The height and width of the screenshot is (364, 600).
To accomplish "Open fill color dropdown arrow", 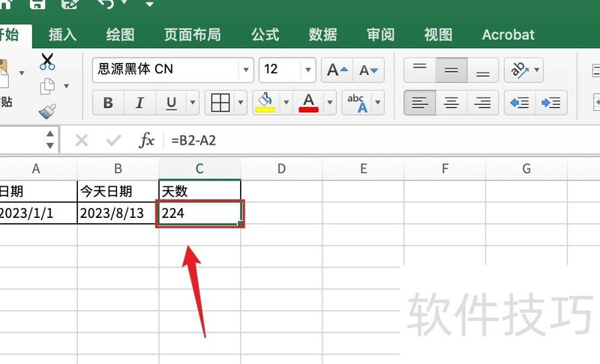I will [286, 103].
